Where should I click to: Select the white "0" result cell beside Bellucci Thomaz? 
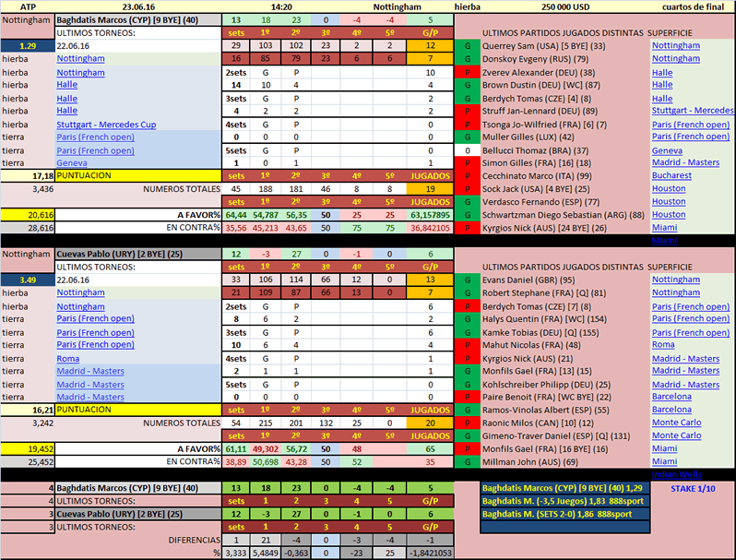(x=468, y=150)
